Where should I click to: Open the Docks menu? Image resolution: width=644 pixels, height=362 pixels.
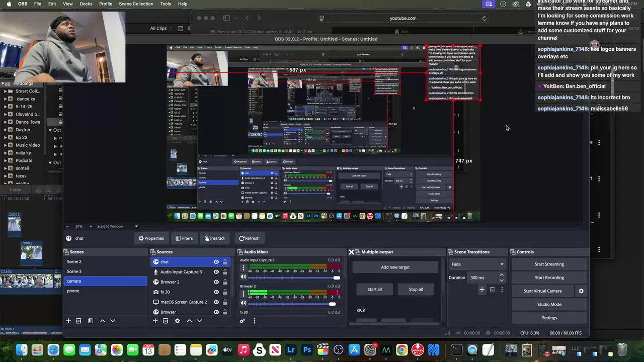click(x=86, y=4)
